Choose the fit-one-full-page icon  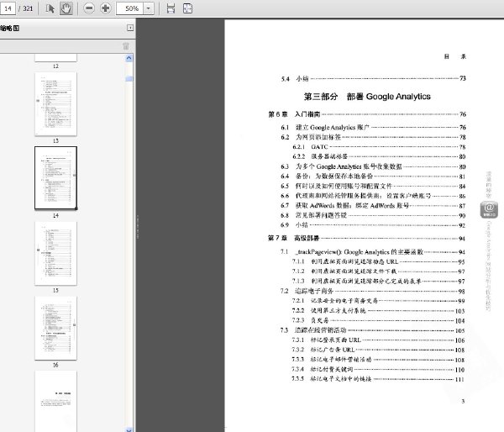coord(187,8)
